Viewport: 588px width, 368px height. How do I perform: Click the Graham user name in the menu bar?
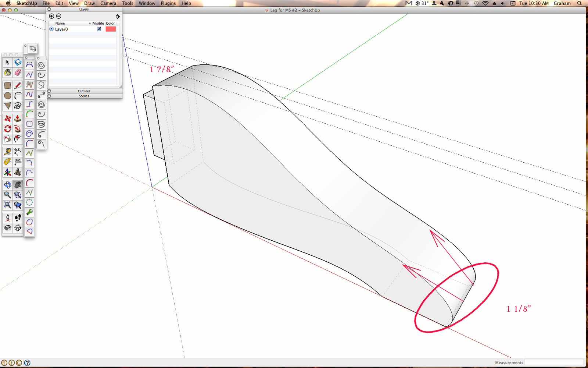[x=562, y=3]
